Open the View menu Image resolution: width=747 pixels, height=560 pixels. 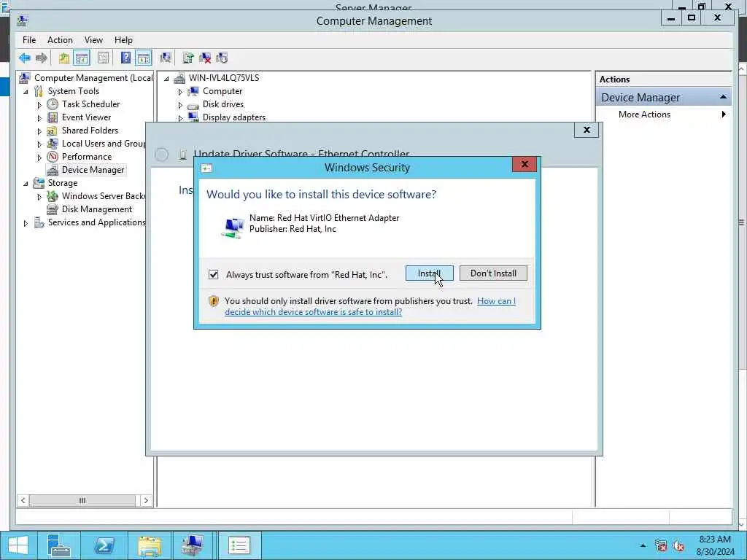(93, 40)
